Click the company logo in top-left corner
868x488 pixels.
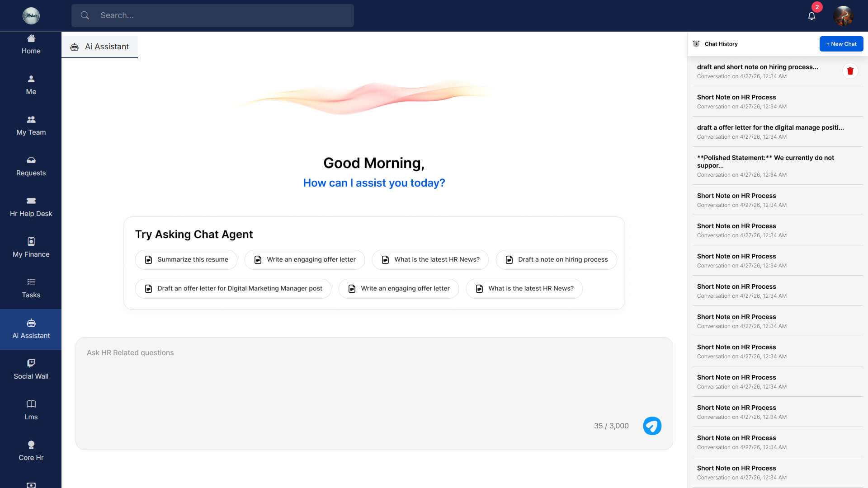[31, 16]
